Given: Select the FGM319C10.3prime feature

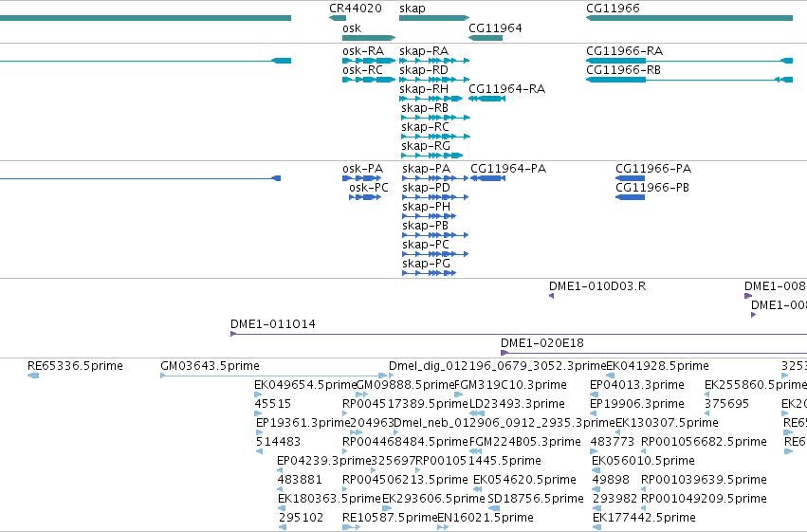Looking at the screenshot, I should 458,394.
